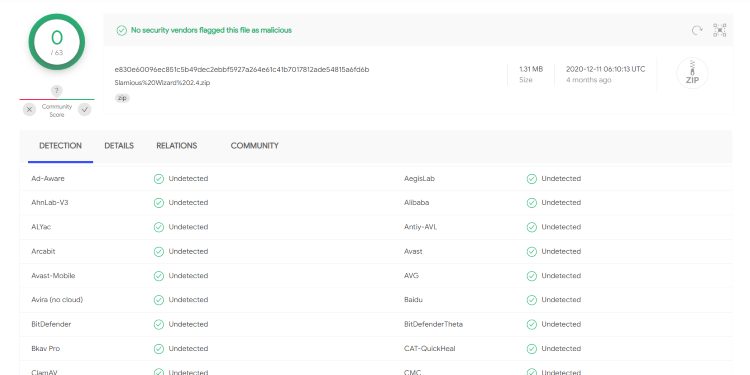This screenshot has width=750, height=375.
Task: Click the '4 months ago' text
Action: (589, 80)
